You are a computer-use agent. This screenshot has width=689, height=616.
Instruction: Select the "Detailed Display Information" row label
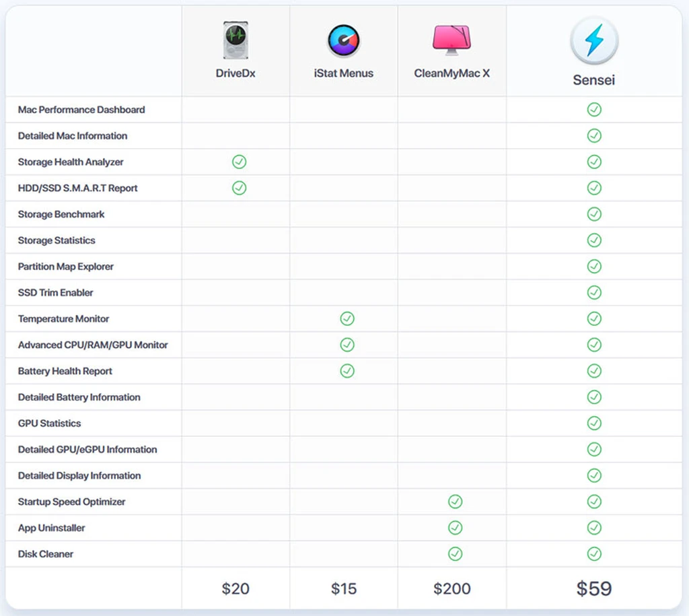(79, 476)
